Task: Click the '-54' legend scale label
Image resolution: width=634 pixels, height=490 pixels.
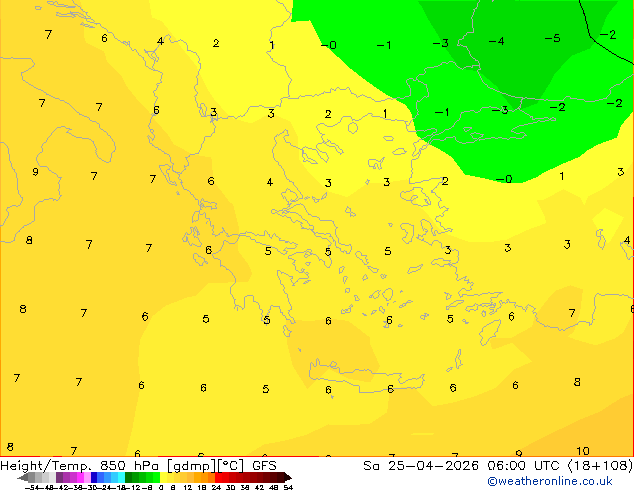Action: pos(31,488)
